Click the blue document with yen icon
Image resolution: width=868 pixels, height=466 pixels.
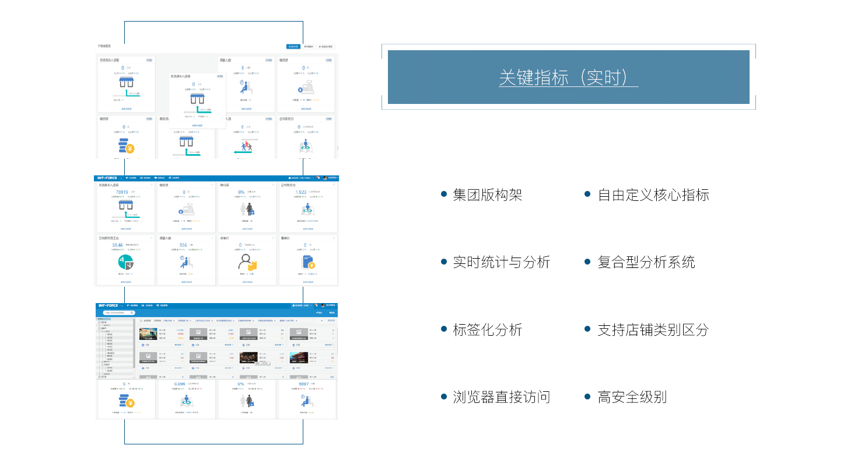(309, 262)
